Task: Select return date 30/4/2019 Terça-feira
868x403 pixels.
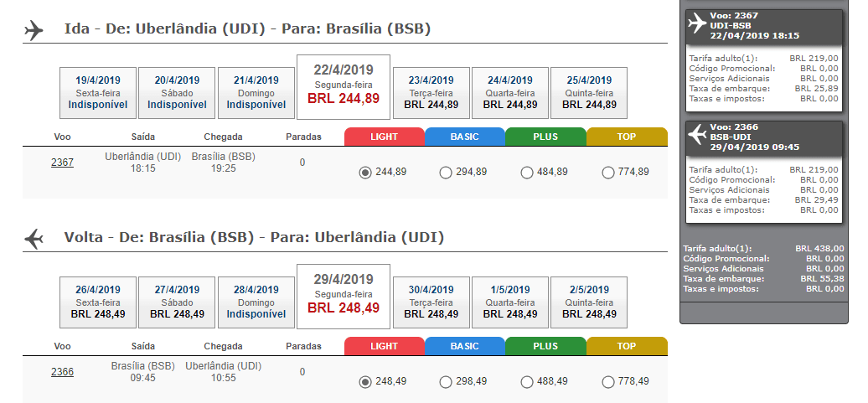Action: coord(431,302)
